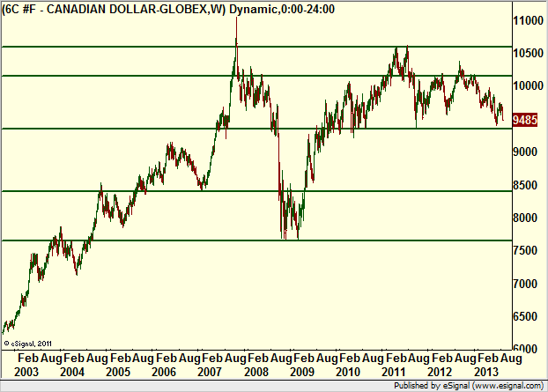The height and width of the screenshot is (392, 548).
Task: Click the 2010 year label
Action: [x=348, y=372]
